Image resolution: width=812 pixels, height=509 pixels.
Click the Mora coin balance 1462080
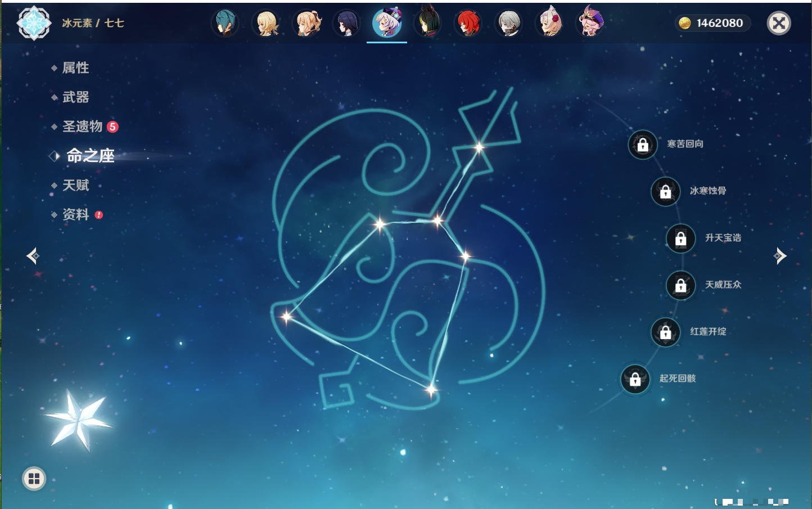(x=712, y=23)
